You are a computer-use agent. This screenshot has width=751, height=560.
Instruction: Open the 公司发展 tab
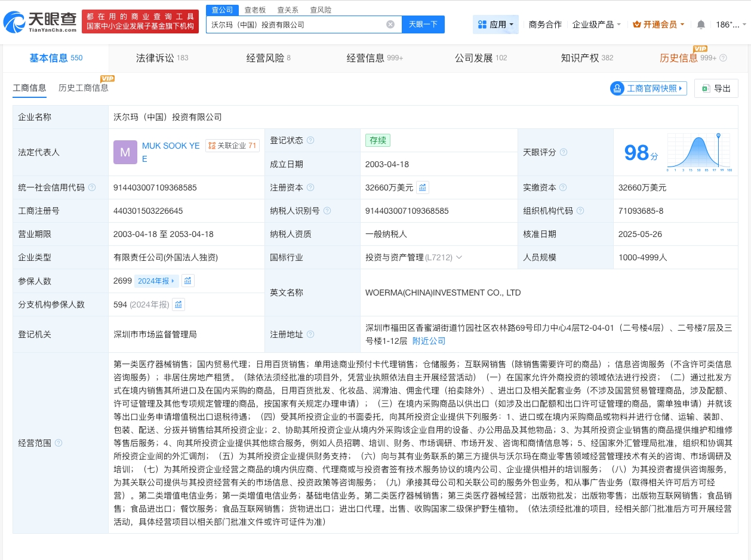click(x=481, y=58)
